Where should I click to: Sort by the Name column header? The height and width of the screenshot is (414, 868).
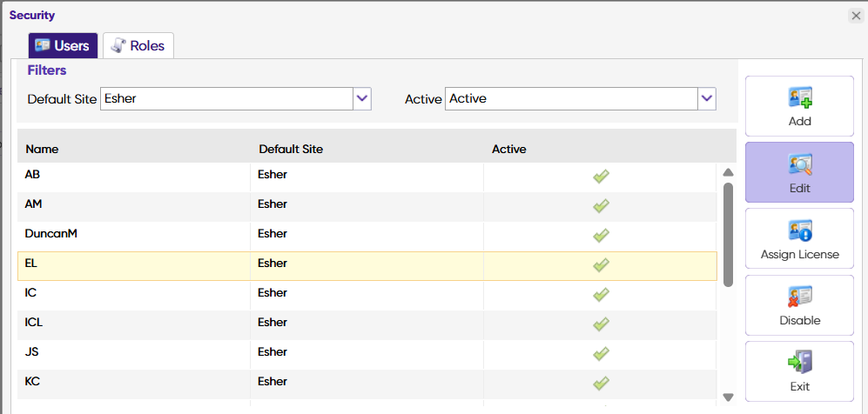[x=42, y=149]
